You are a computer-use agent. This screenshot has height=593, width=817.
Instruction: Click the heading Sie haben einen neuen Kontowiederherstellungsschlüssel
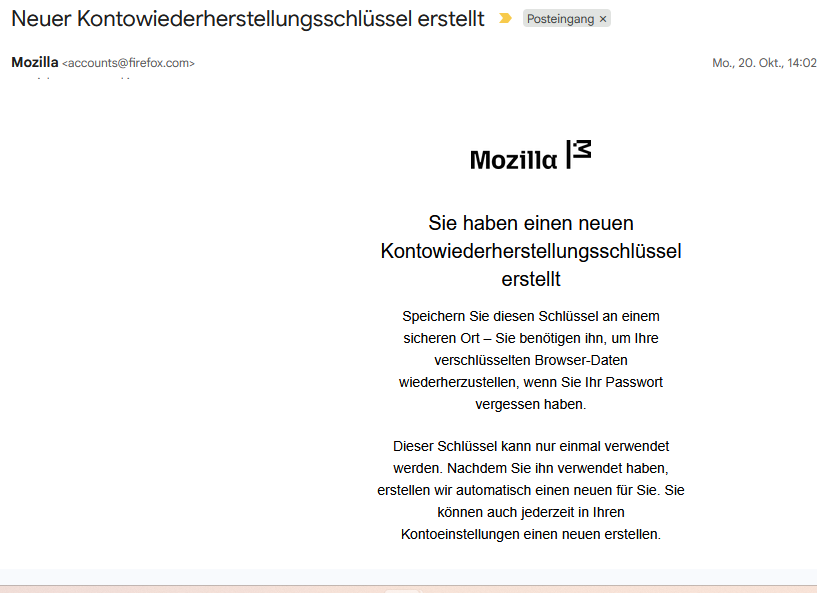(x=531, y=251)
